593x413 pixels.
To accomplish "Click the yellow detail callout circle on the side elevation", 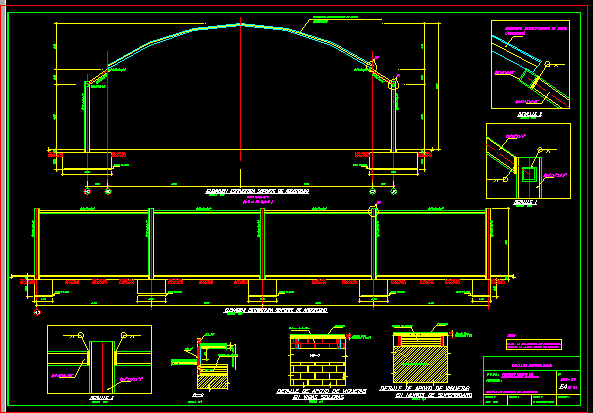I will point(374,211).
